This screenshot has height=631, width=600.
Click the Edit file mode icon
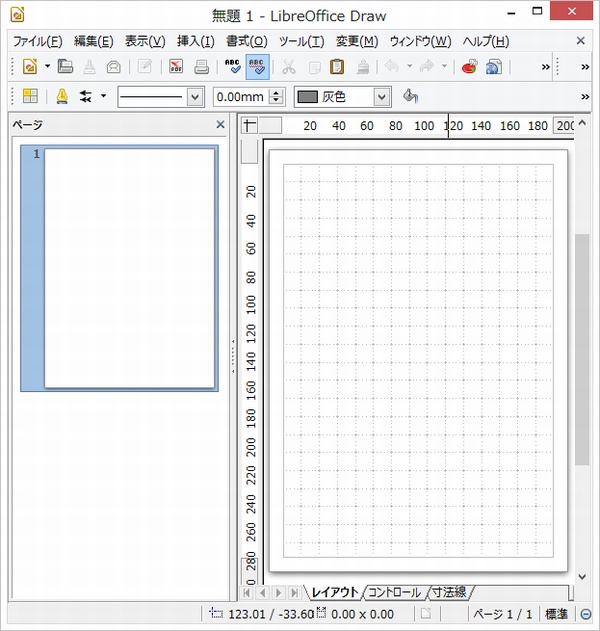point(145,66)
